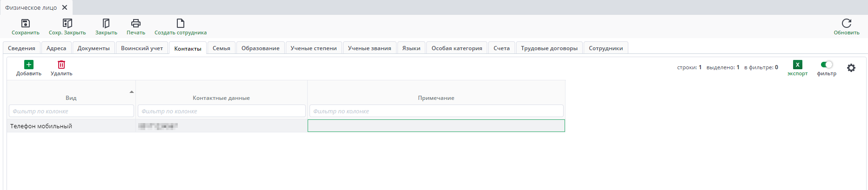The height and width of the screenshot is (190, 868).
Task: Focus Контактные данные column filter field
Action: click(222, 111)
